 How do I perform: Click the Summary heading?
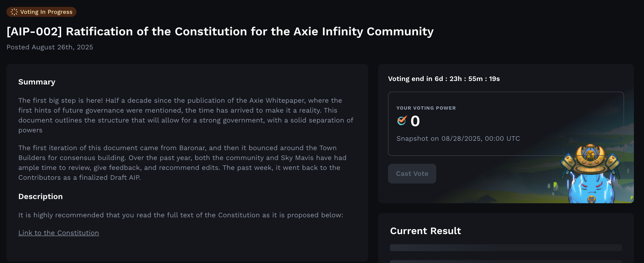point(37,82)
